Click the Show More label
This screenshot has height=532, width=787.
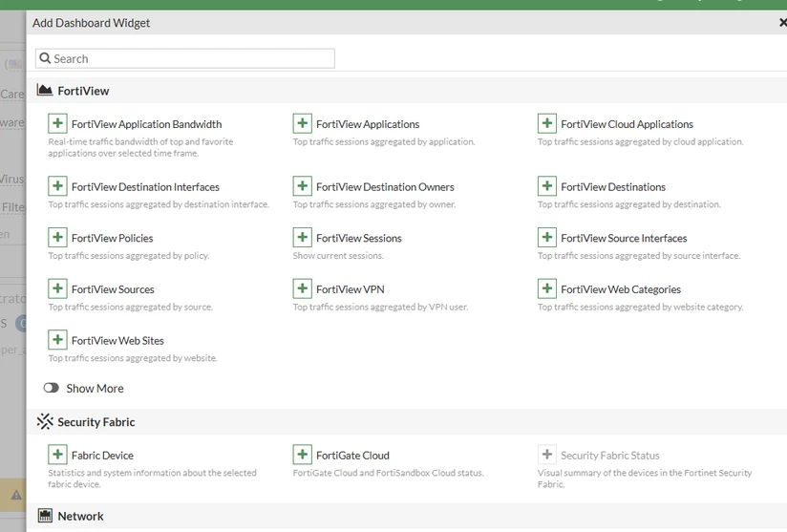(95, 389)
